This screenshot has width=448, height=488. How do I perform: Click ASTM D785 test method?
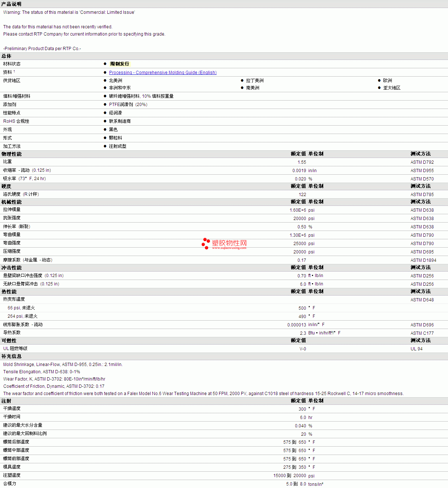[422, 195]
